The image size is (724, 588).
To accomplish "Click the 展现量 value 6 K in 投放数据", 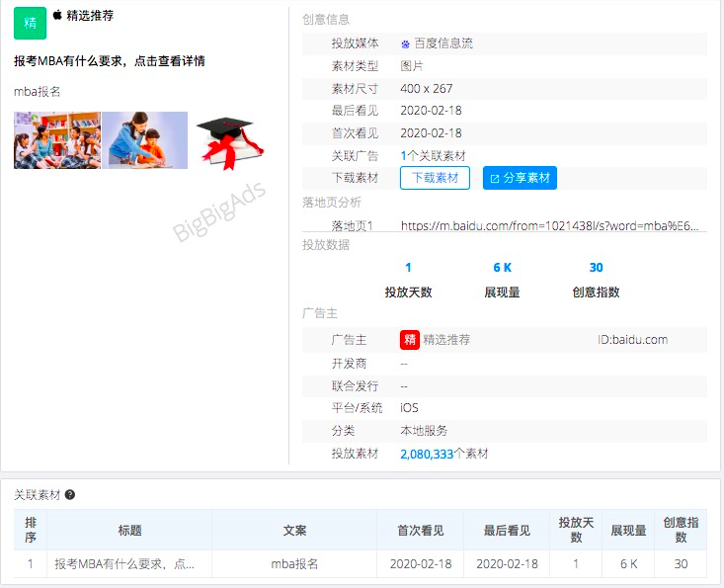I will [x=503, y=267].
